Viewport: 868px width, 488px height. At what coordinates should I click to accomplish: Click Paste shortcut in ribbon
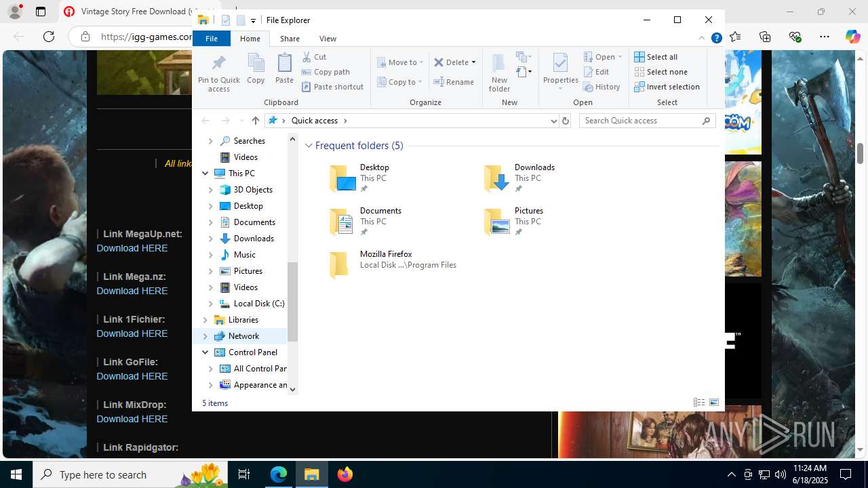pyautogui.click(x=333, y=87)
